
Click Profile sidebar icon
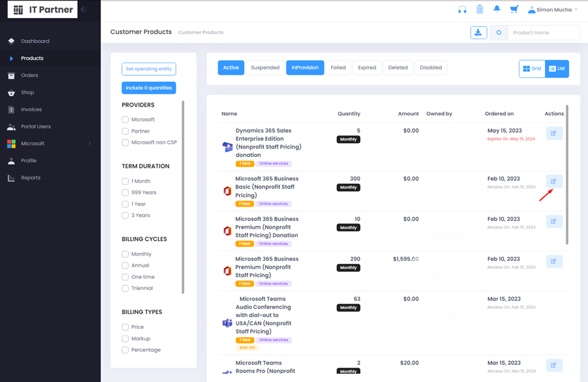[x=11, y=161]
